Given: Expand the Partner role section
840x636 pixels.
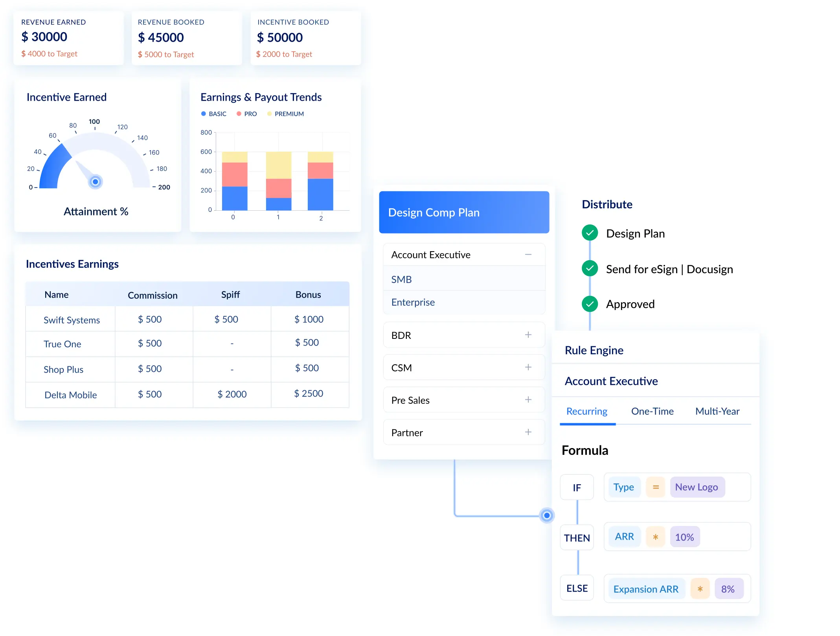Looking at the screenshot, I should 528,432.
